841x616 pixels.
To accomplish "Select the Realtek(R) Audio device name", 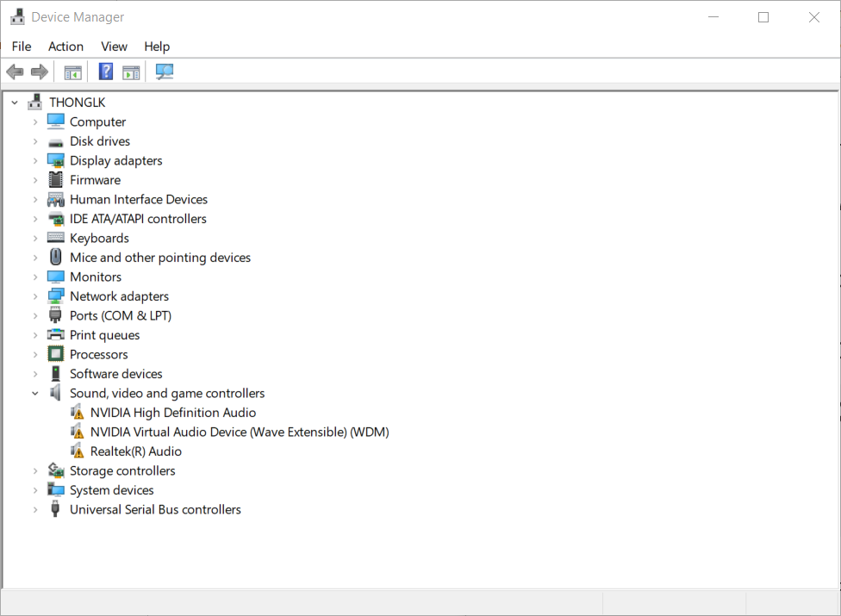I will click(135, 451).
